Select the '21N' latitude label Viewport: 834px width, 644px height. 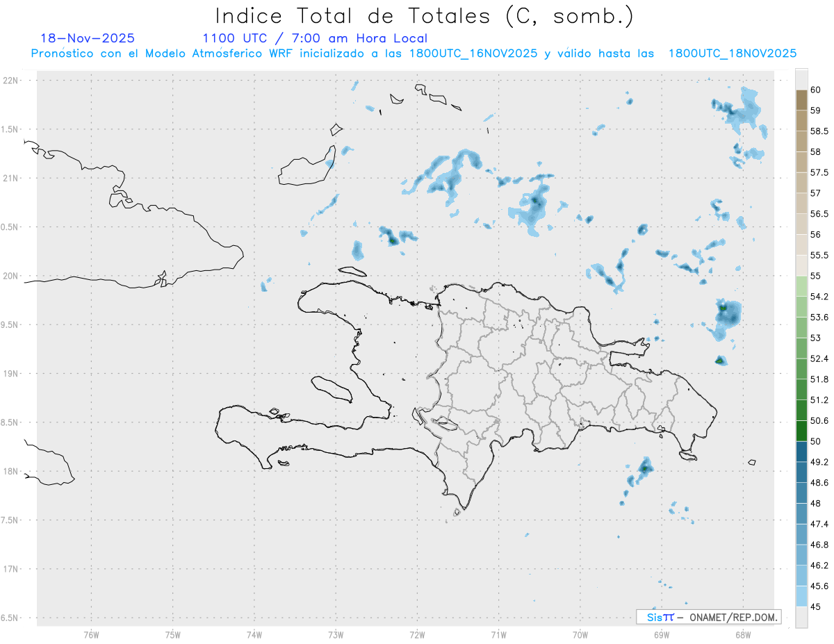click(11, 179)
